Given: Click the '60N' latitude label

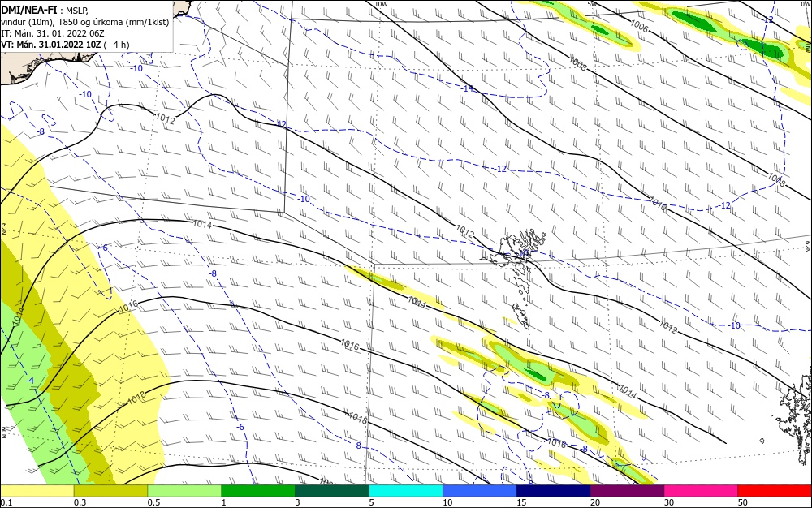Looking at the screenshot, I should tap(3, 433).
